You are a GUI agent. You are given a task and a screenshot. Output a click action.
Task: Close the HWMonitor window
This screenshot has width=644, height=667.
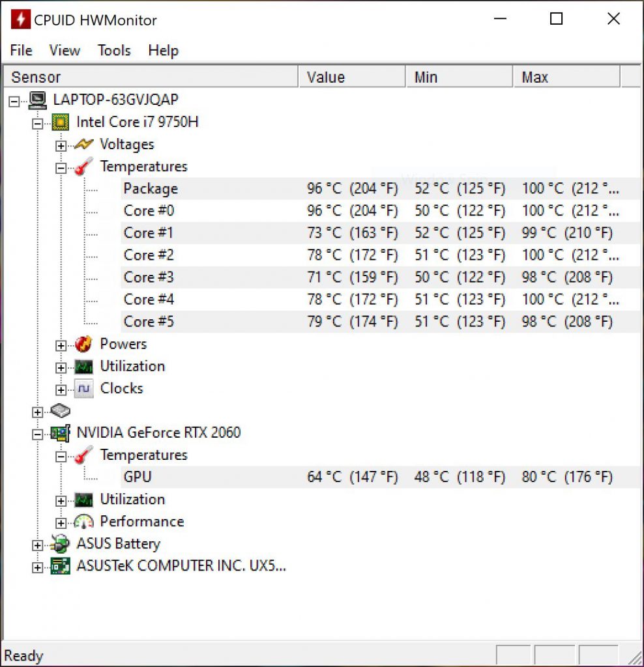click(613, 19)
